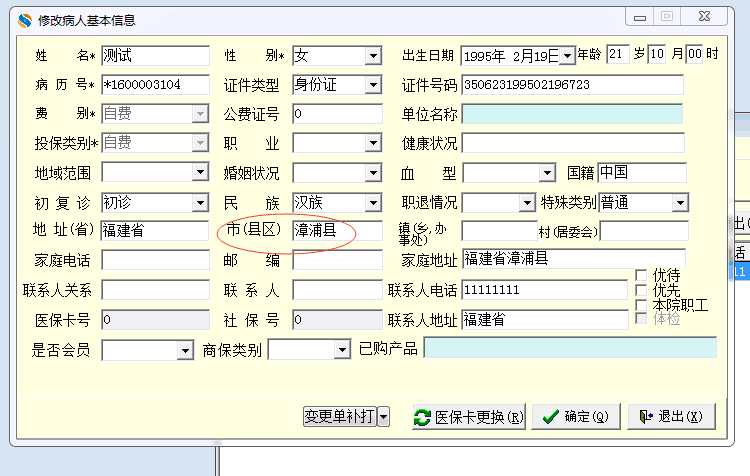Open the 出生日期 date picker arrow

[567, 56]
